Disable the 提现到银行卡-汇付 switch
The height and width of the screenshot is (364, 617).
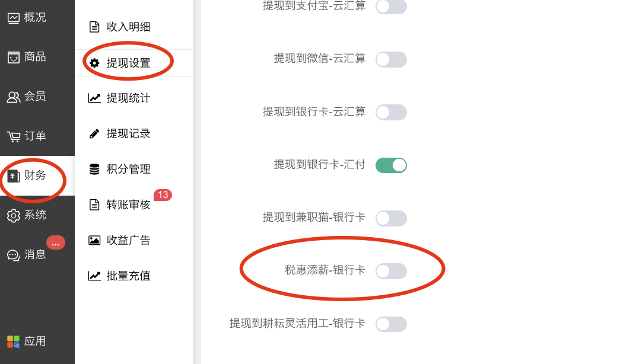coord(391,165)
